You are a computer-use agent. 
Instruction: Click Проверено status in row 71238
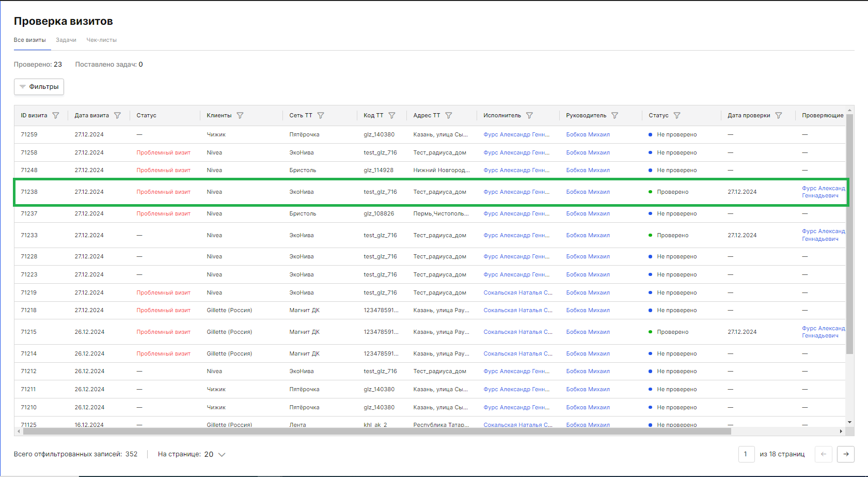(672, 192)
